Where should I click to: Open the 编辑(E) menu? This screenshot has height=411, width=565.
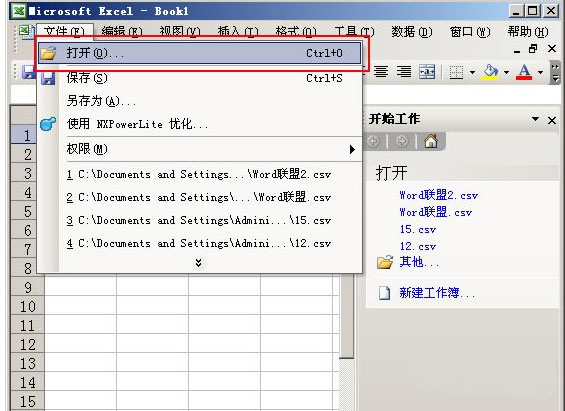(x=122, y=32)
